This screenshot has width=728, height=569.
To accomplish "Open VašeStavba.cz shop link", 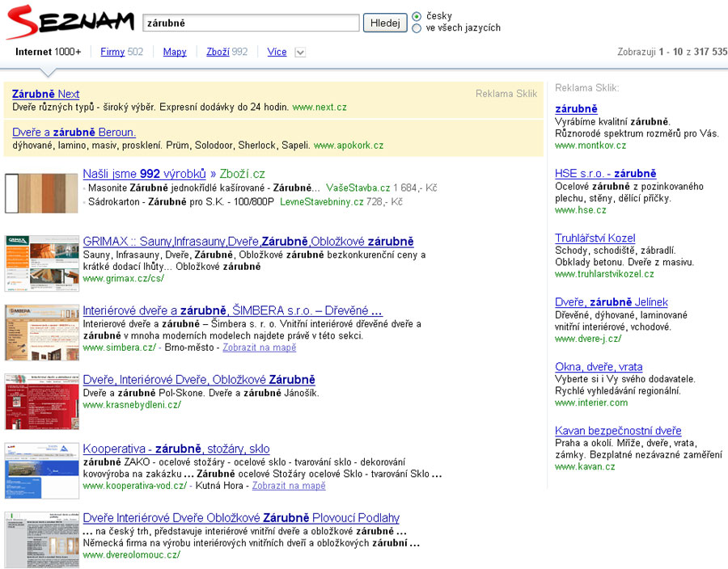I will (x=358, y=188).
